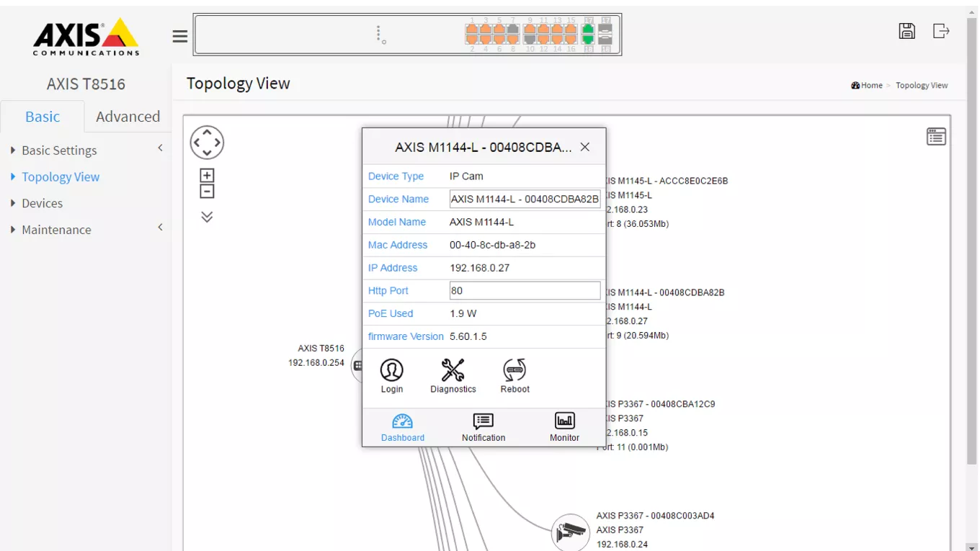Click the logout icon in header
This screenshot has width=980, height=551.
click(941, 31)
